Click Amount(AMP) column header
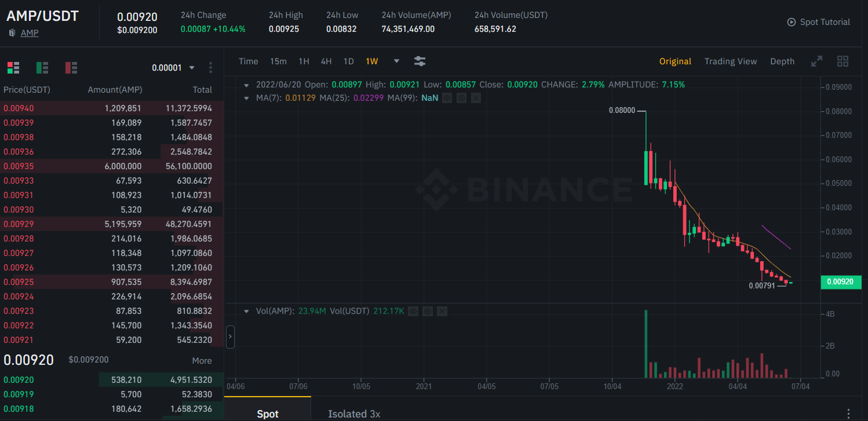 [115, 90]
